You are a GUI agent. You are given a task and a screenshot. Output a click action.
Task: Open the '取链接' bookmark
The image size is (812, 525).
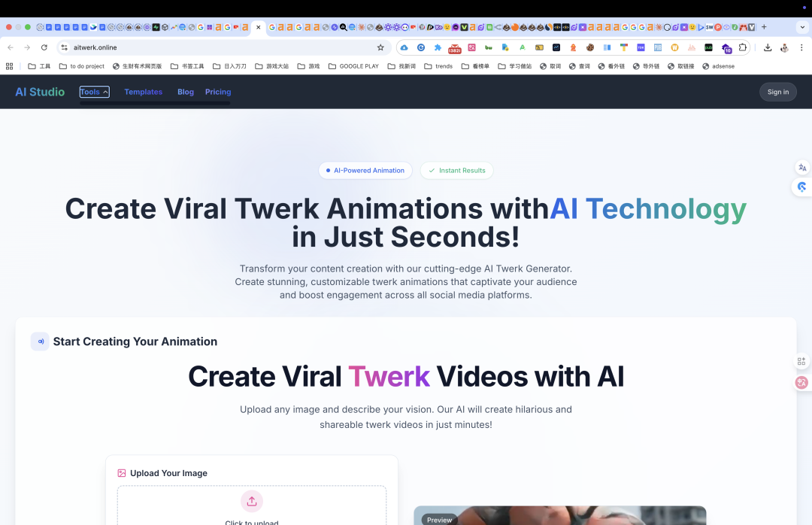681,66
